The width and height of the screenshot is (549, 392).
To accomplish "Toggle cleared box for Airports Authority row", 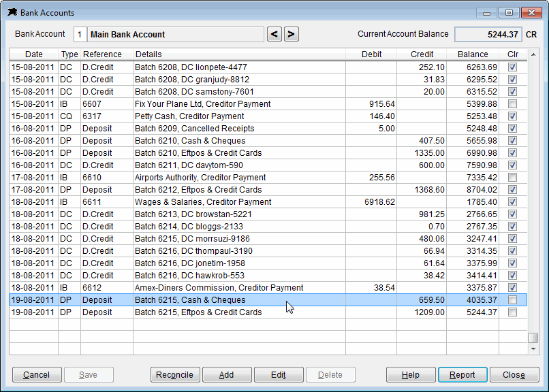I will click(513, 178).
